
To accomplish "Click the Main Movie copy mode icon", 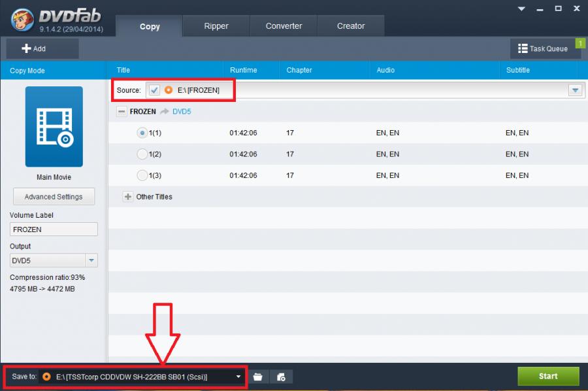I will coord(54,126).
